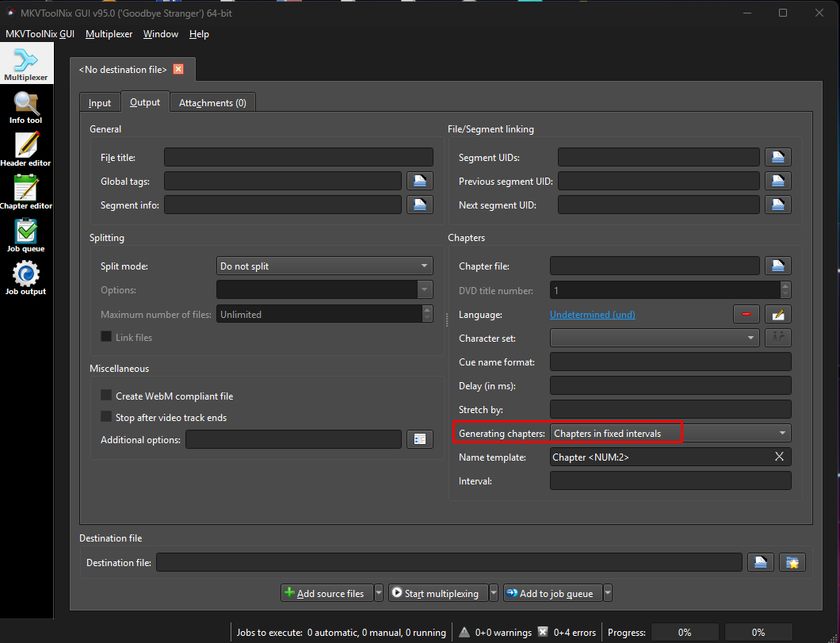The image size is (840, 643).
Task: Expand the Start multiplexing arrow menu
Action: tap(494, 592)
